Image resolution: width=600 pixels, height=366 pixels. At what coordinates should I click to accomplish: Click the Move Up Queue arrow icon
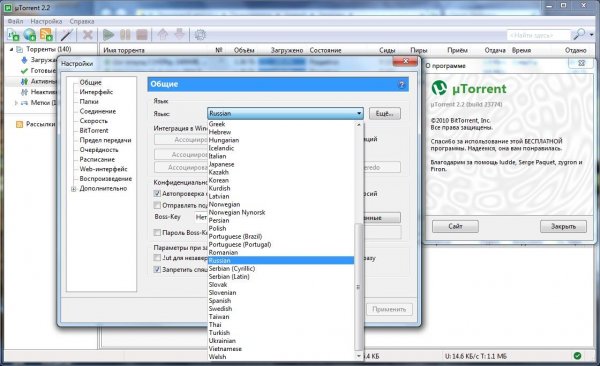click(x=163, y=35)
